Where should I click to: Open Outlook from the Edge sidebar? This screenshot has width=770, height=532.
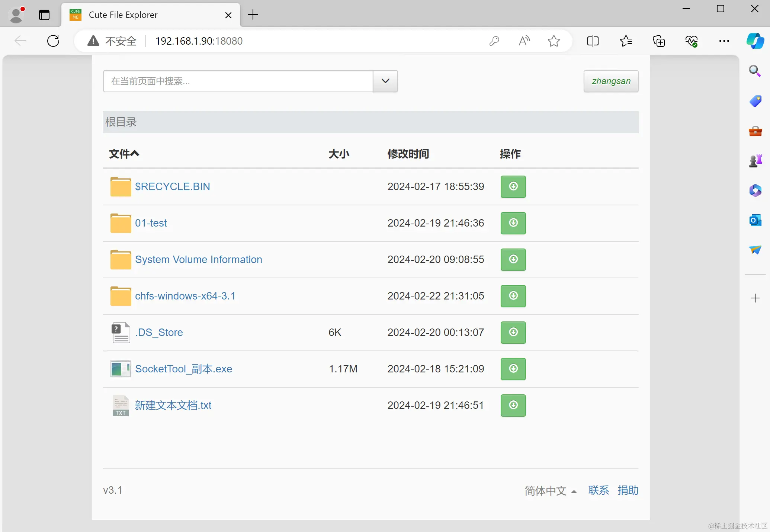[755, 220]
